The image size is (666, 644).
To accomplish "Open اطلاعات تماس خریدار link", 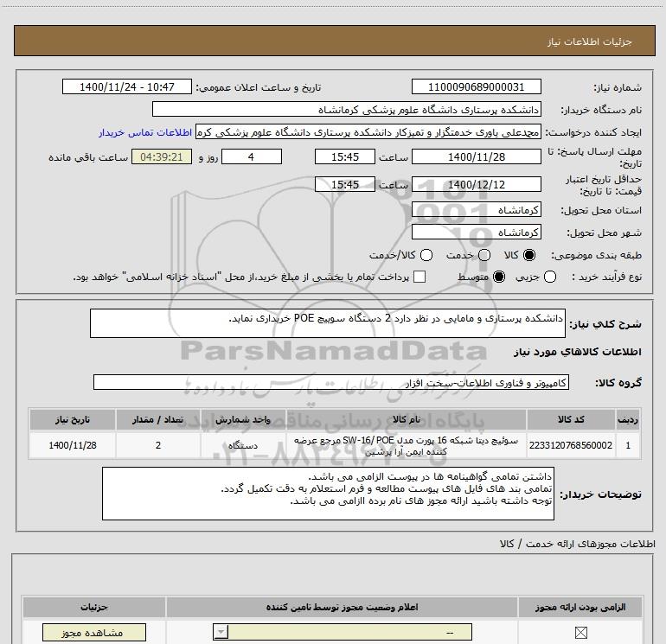I will click(x=145, y=132).
